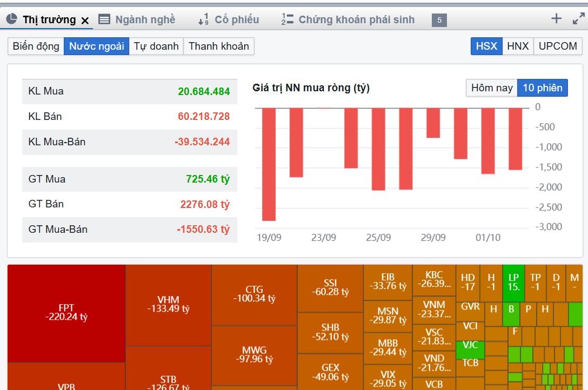Switch exchange to UPCOM

tap(558, 46)
